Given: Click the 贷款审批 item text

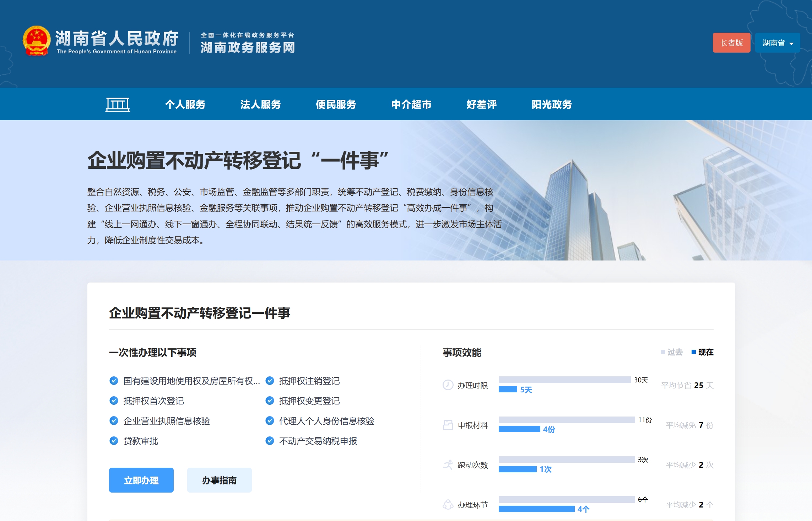Looking at the screenshot, I should (x=141, y=441).
